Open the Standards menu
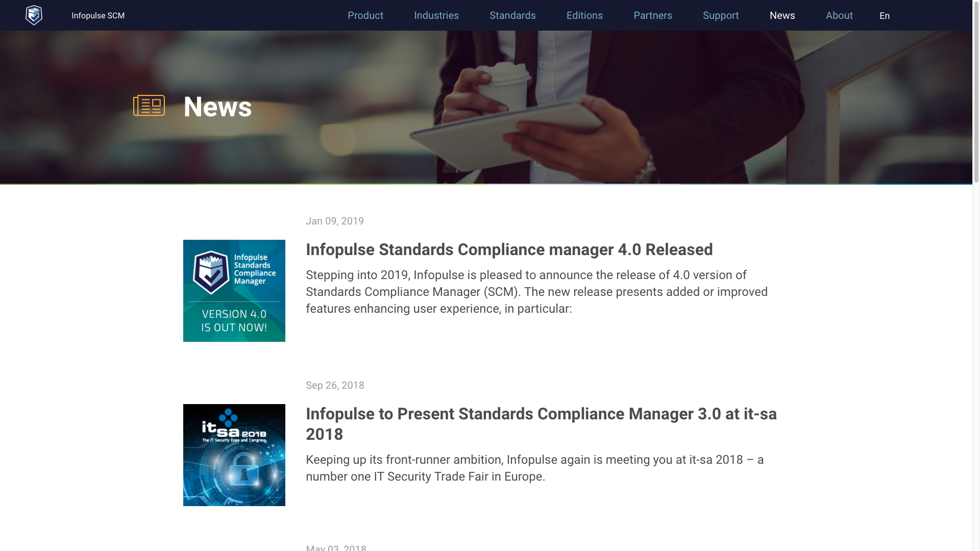Viewport: 980px width, 551px height. coord(512,15)
